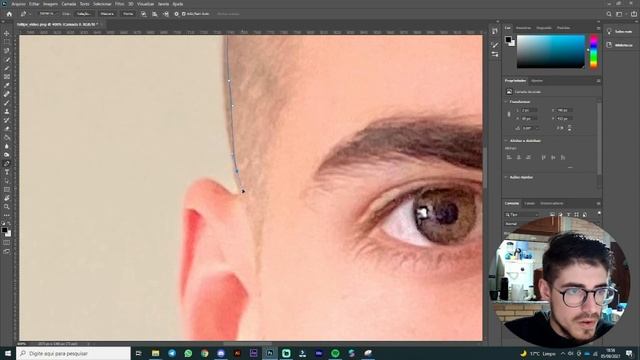Click the Seleção button in options bar

84,14
